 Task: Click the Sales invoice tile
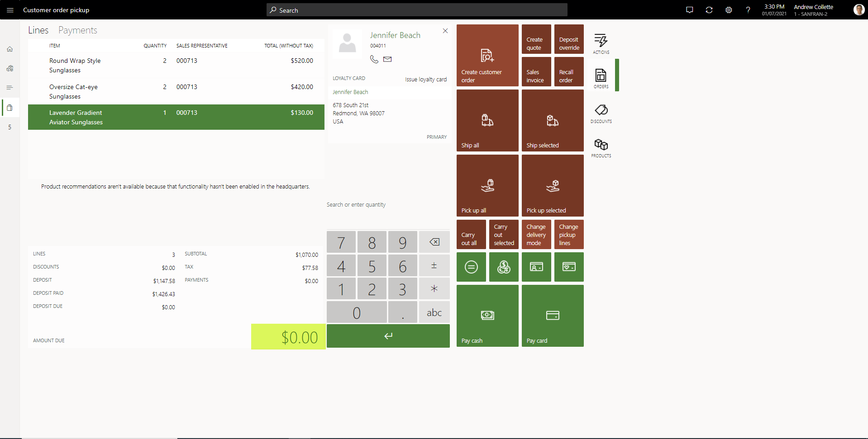pos(536,71)
